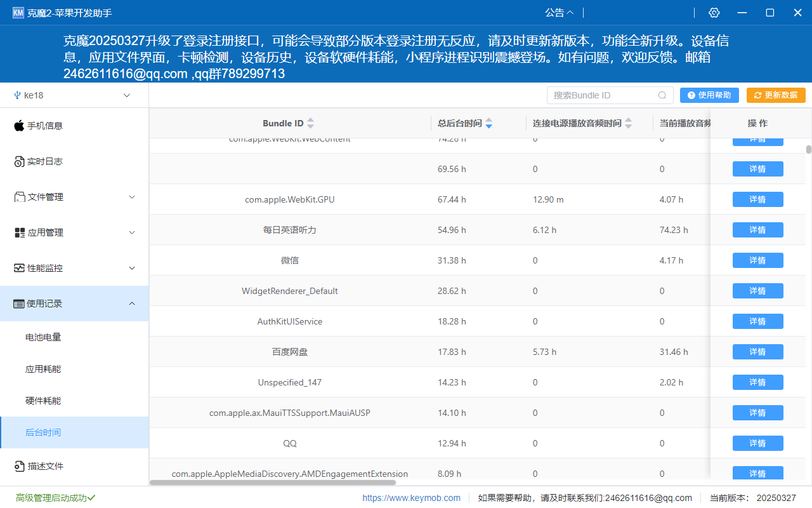Image resolution: width=812 pixels, height=508 pixels.
Task: Open 详情 for Unspecified_147
Action: pyautogui.click(x=757, y=382)
